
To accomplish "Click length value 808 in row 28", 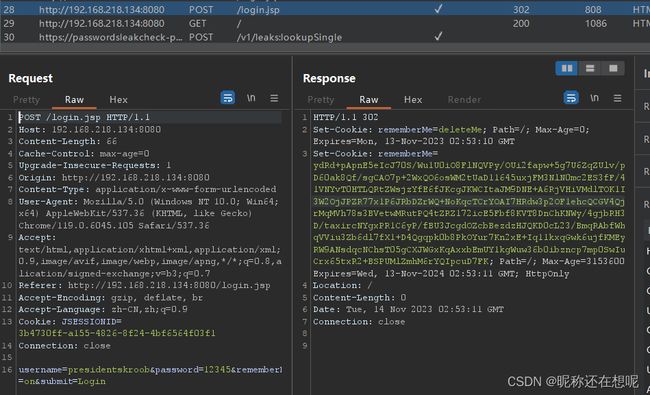I will [x=593, y=10].
